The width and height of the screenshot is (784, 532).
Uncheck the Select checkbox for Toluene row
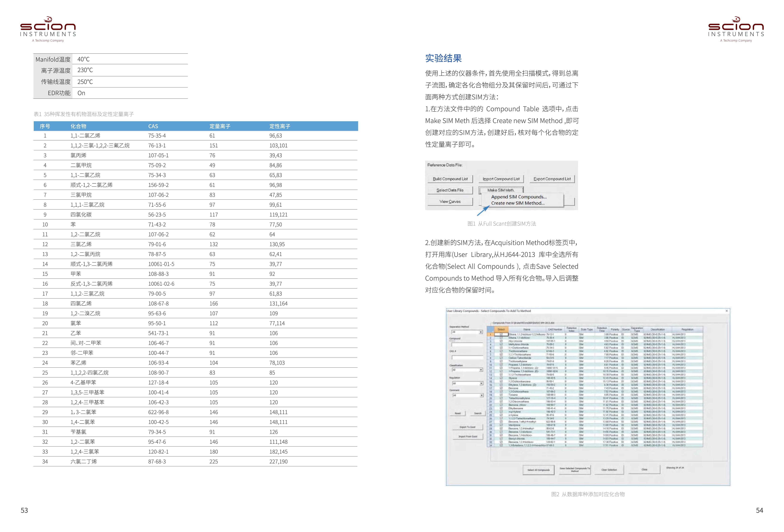pos(501,395)
